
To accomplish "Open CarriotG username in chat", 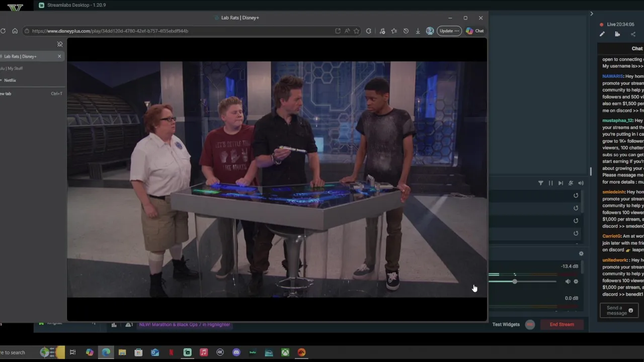I will [611, 236].
